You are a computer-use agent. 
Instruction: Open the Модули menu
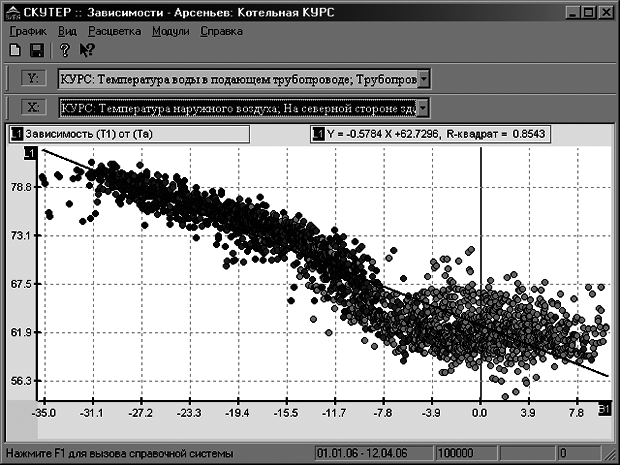pyautogui.click(x=170, y=31)
